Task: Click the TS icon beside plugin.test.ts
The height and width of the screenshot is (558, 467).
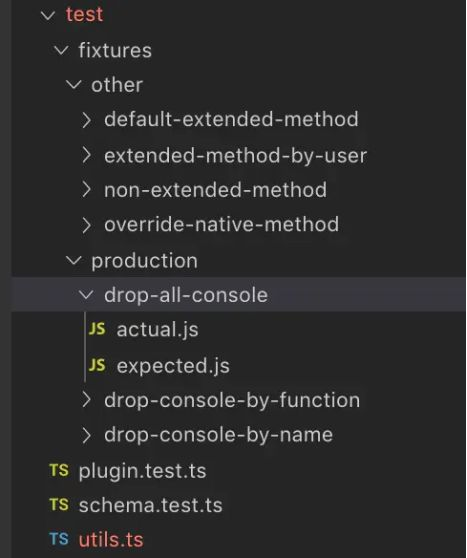Action: point(59,470)
